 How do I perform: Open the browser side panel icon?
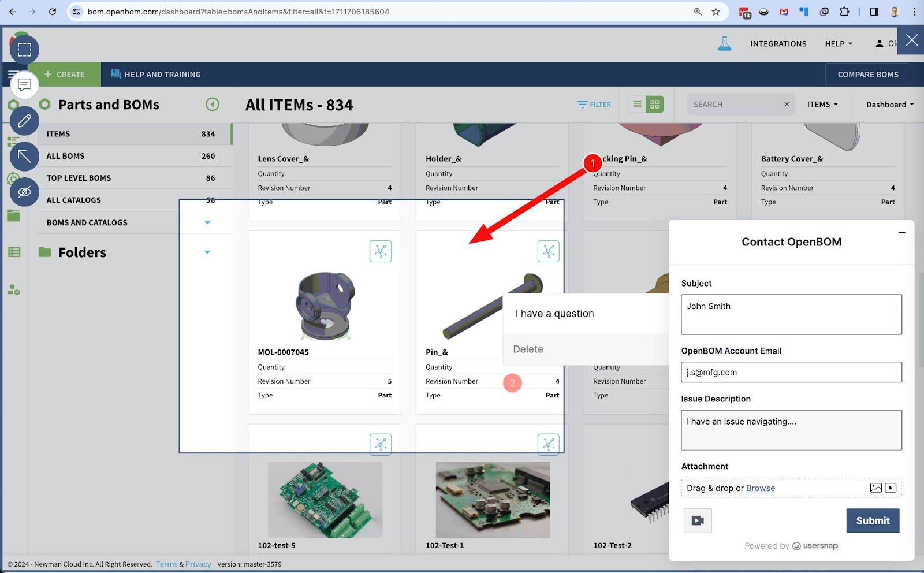pyautogui.click(x=874, y=12)
